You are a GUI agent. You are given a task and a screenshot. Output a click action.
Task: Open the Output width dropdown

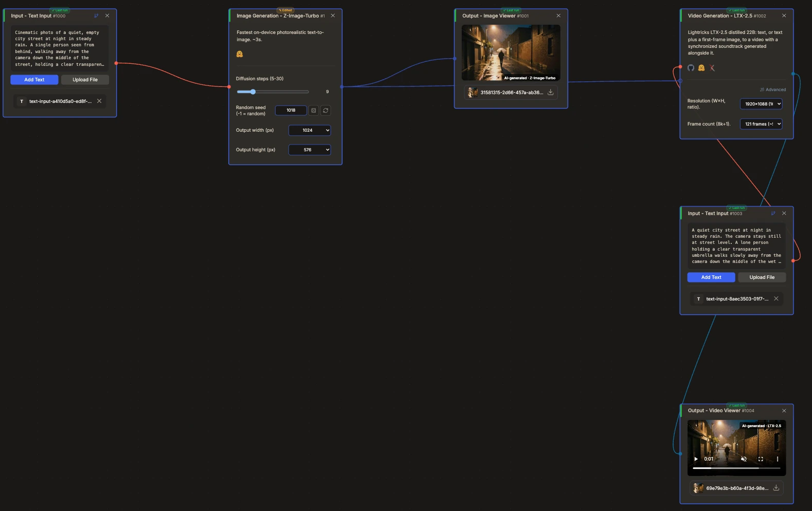pos(310,130)
